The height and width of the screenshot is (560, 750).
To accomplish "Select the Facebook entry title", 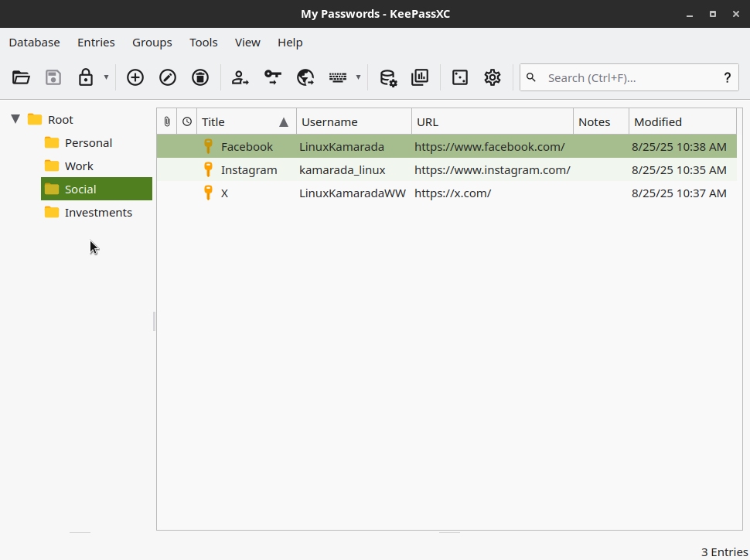I will pos(247,147).
